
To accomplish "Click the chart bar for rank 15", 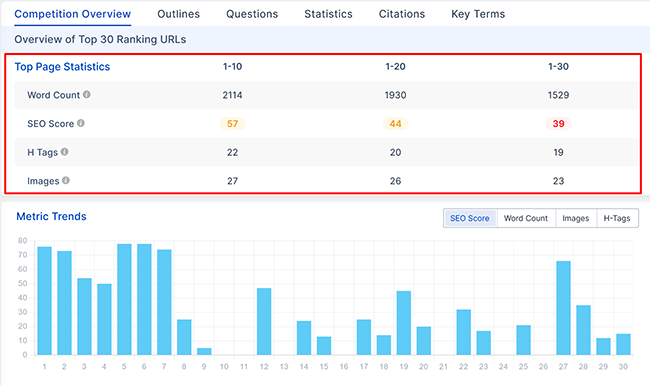I will (324, 346).
